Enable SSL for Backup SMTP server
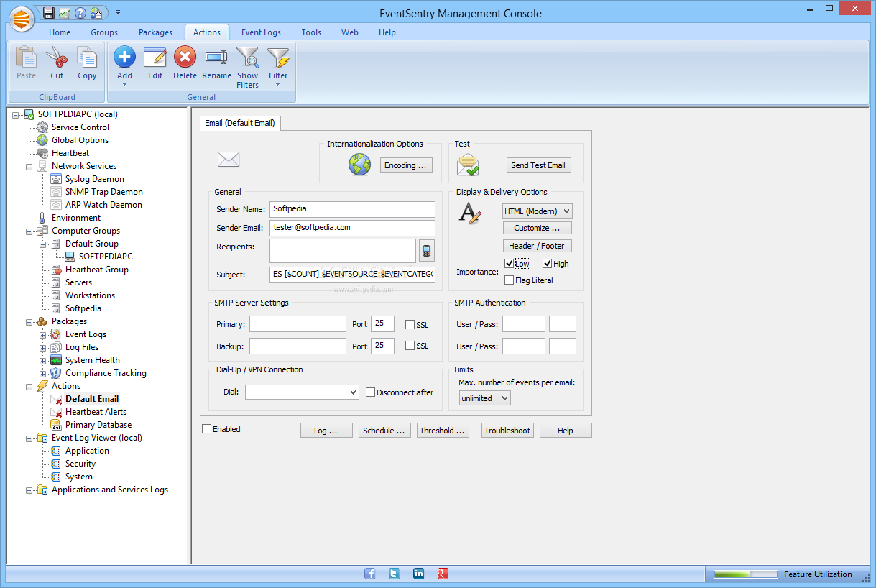876x588 pixels. pyautogui.click(x=410, y=346)
